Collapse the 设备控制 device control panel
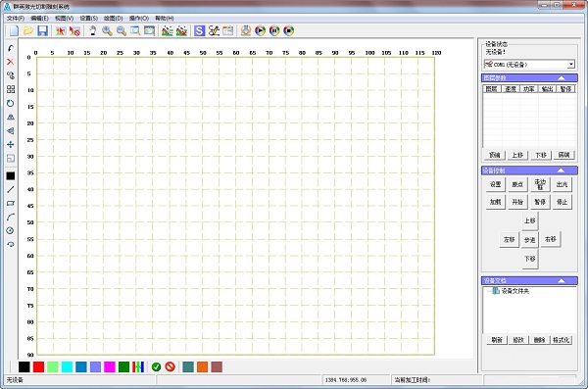This screenshot has height=389, width=588. click(561, 170)
